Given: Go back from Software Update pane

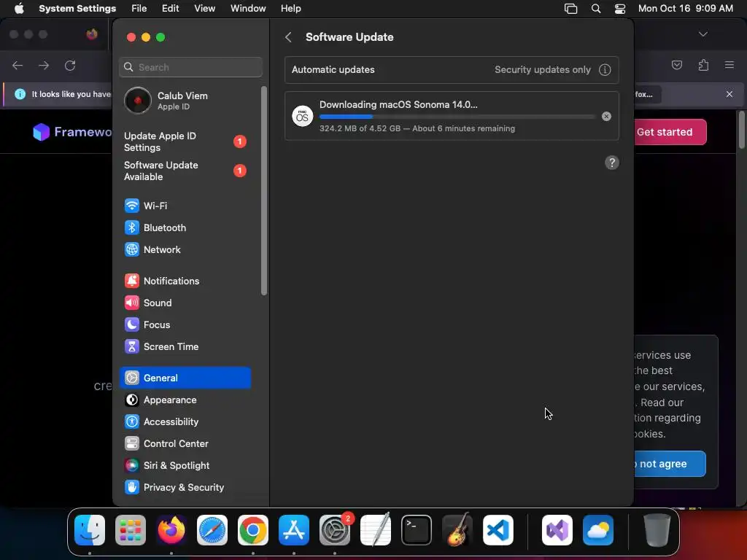Looking at the screenshot, I should coord(288,37).
